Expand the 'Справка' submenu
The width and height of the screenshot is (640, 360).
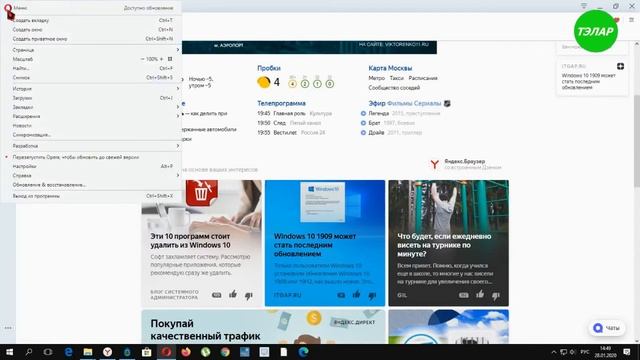(x=91, y=176)
